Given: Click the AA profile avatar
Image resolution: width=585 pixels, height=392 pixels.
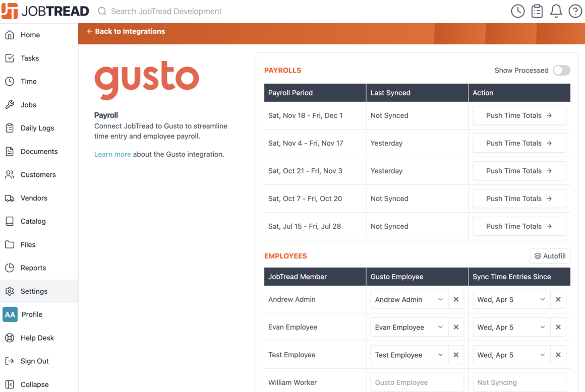Looking at the screenshot, I should click(10, 314).
